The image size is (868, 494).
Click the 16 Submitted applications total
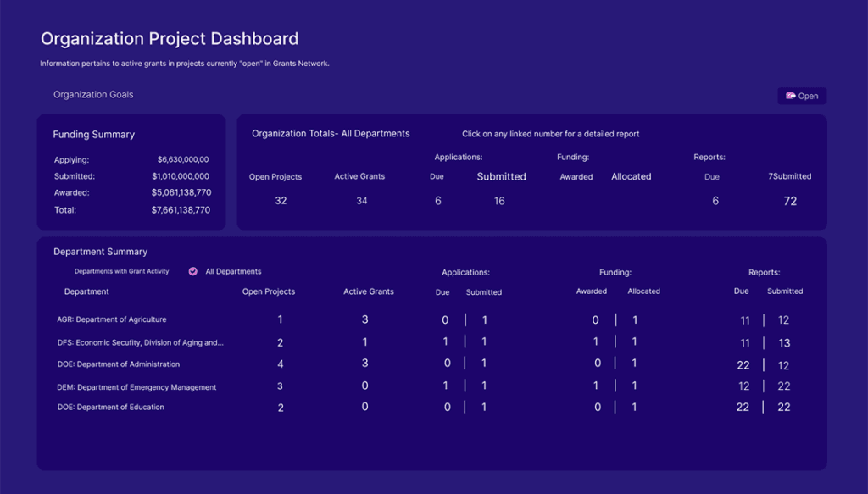pos(499,201)
